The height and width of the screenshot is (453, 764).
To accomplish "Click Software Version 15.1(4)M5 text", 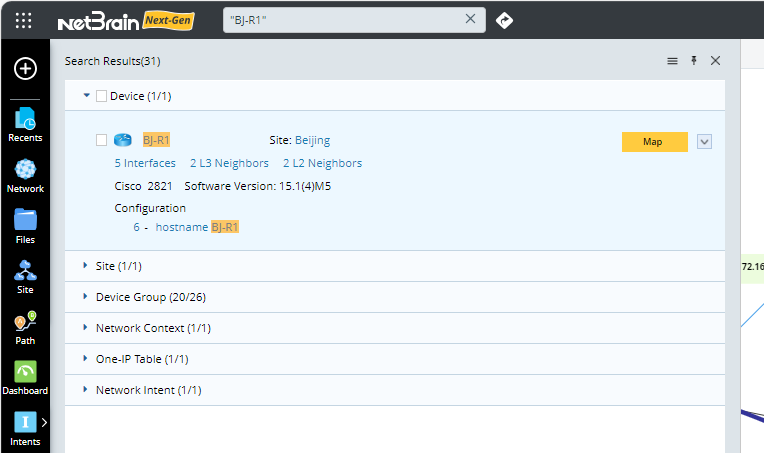I will coord(258,186).
